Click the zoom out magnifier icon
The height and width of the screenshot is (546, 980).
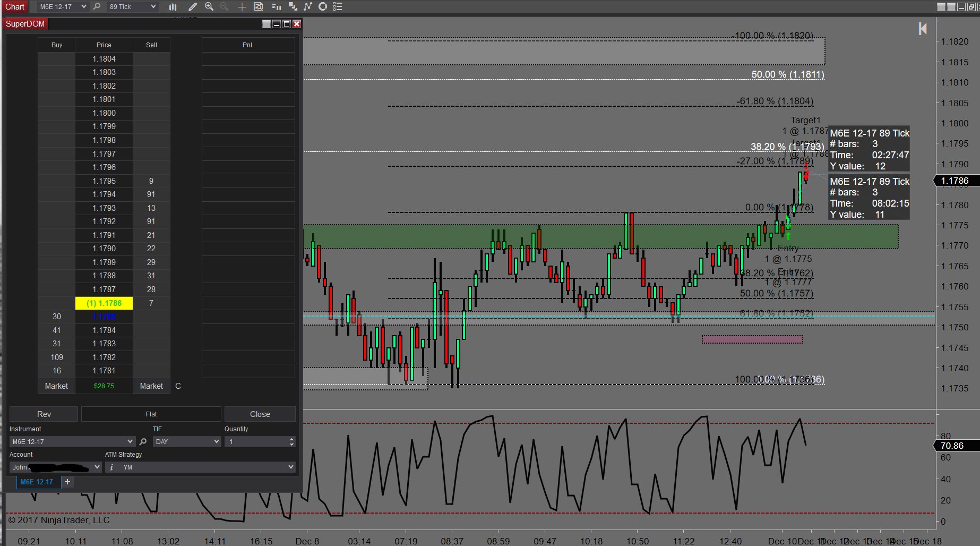224,7
